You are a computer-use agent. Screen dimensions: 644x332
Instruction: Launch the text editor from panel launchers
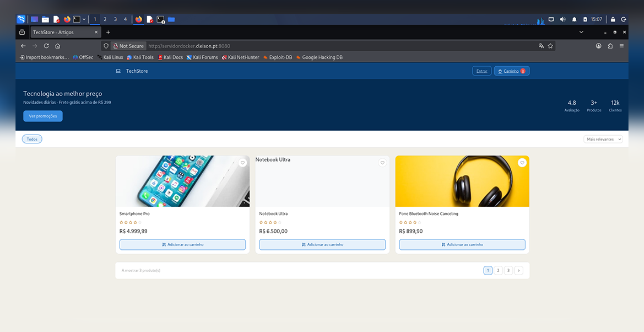56,19
